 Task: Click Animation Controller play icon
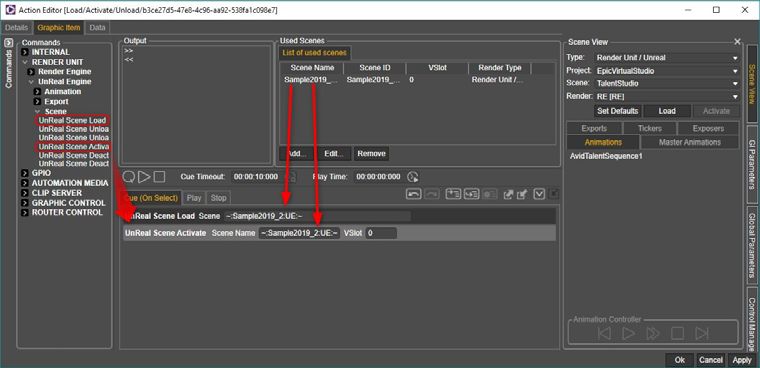[x=629, y=334]
